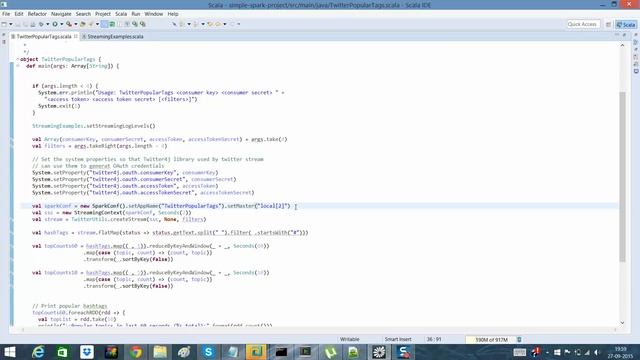Open the Search menu
Screen dimensions: 640x360
(x=83, y=14)
